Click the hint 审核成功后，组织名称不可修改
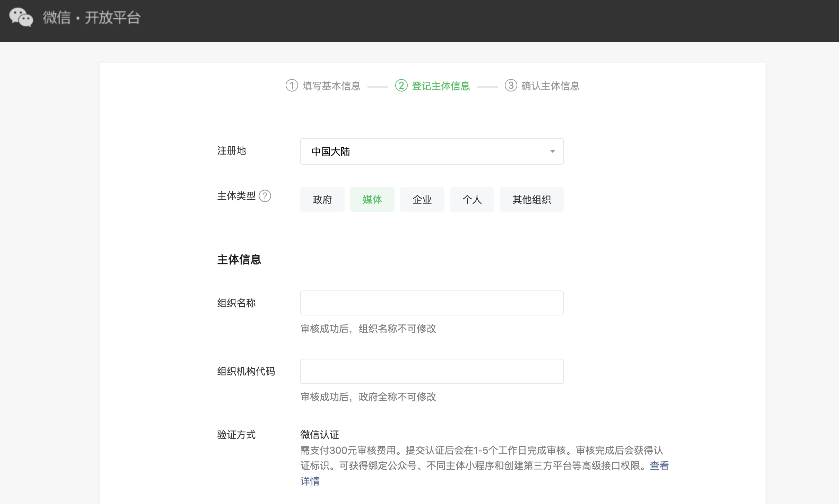The height and width of the screenshot is (504, 839). [x=368, y=329]
